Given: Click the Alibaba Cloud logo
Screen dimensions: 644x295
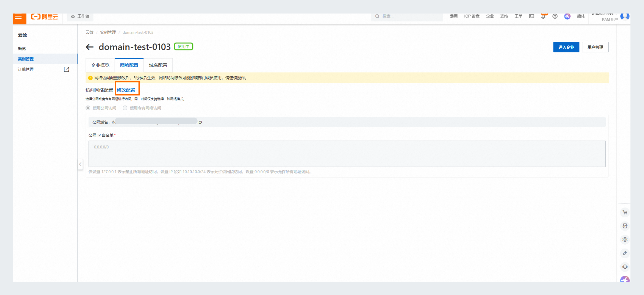Looking at the screenshot, I should (x=44, y=17).
